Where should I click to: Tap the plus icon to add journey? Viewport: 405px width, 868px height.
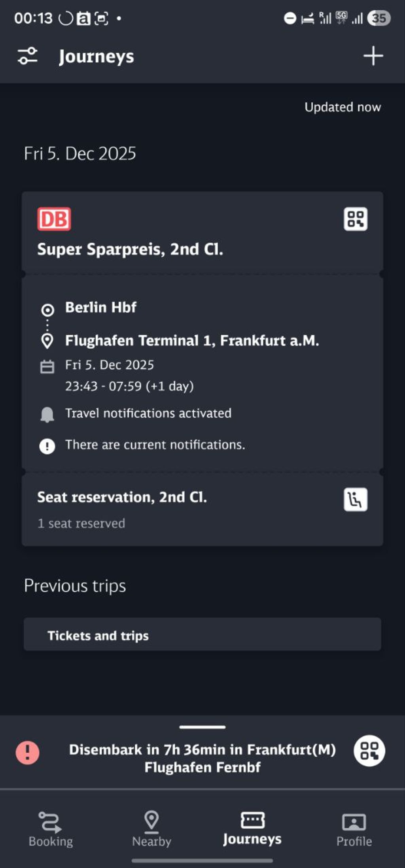click(373, 56)
